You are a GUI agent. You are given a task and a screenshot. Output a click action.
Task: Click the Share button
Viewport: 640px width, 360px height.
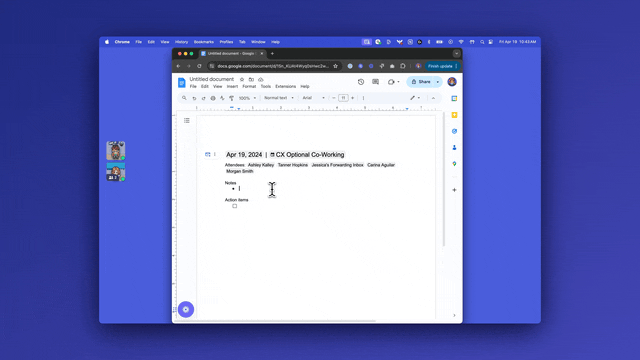pos(421,82)
